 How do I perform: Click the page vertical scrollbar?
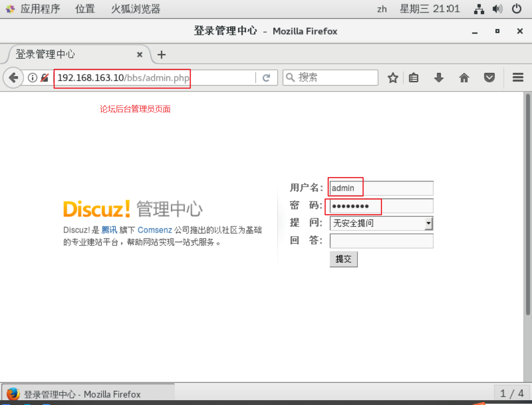tap(528, 204)
